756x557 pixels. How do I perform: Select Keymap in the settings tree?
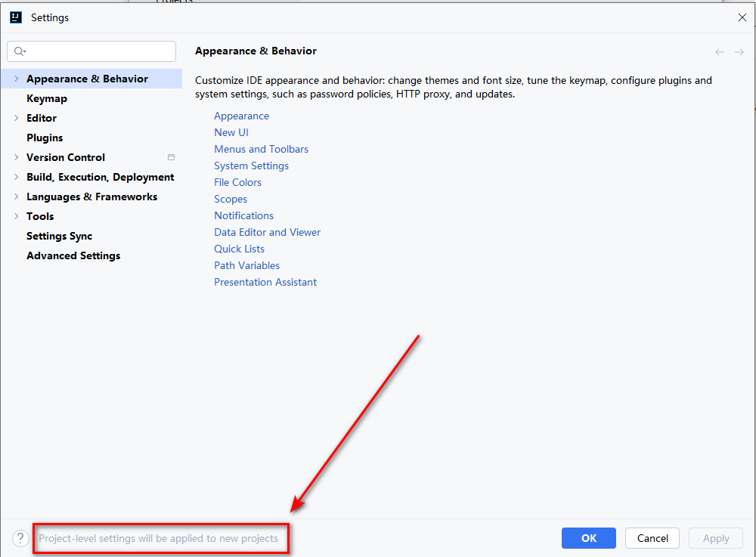[x=47, y=98]
